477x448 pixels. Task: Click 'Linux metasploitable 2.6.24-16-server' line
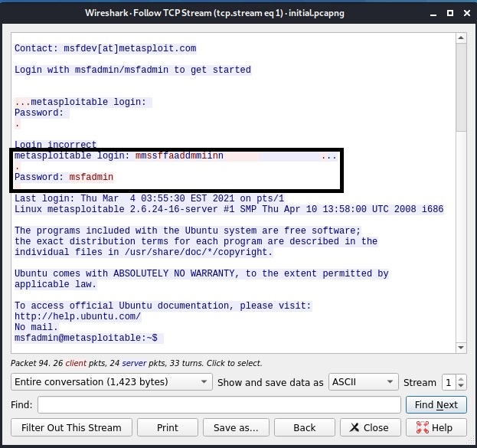(229, 209)
